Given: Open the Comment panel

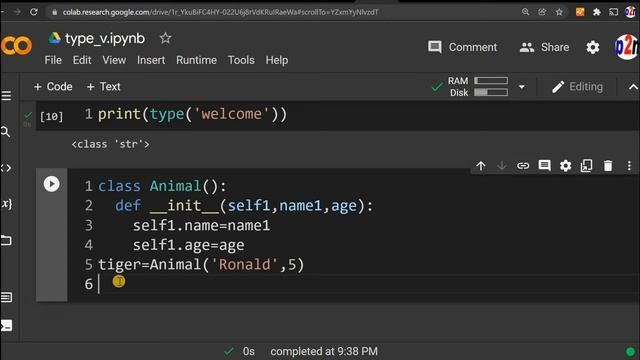Looking at the screenshot, I should (x=462, y=47).
